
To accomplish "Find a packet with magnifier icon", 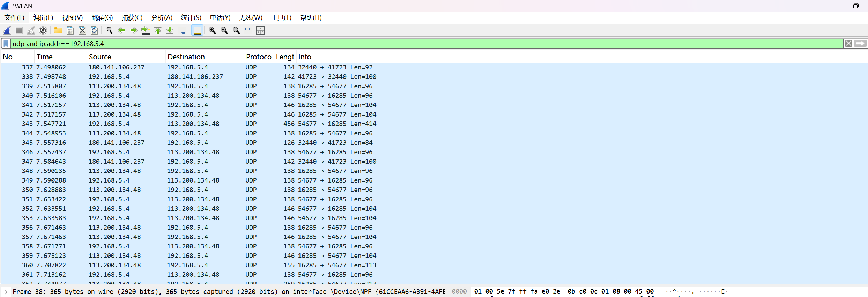I will 110,30.
